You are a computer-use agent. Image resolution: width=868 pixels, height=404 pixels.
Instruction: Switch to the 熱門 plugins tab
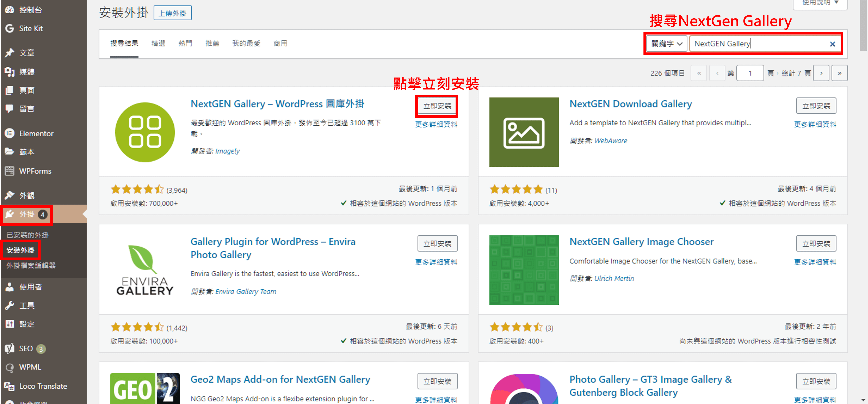click(x=185, y=43)
